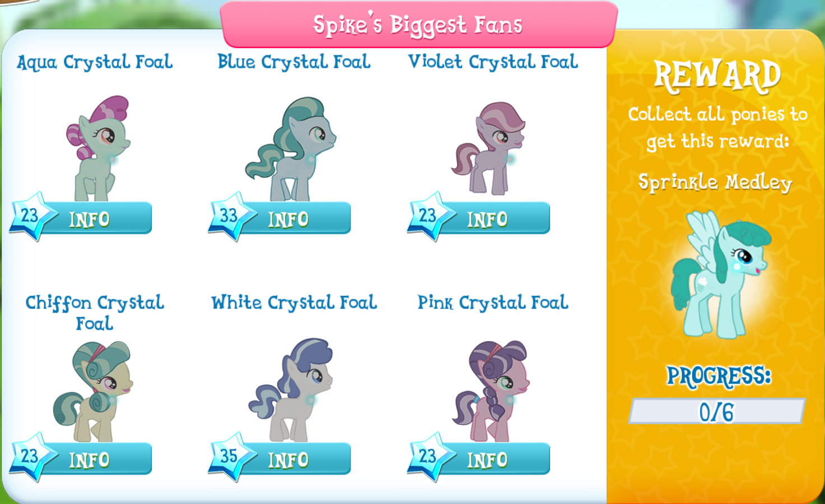Click Violet Crystal Foal's star level badge
This screenshot has height=504, width=825.
pos(427,216)
